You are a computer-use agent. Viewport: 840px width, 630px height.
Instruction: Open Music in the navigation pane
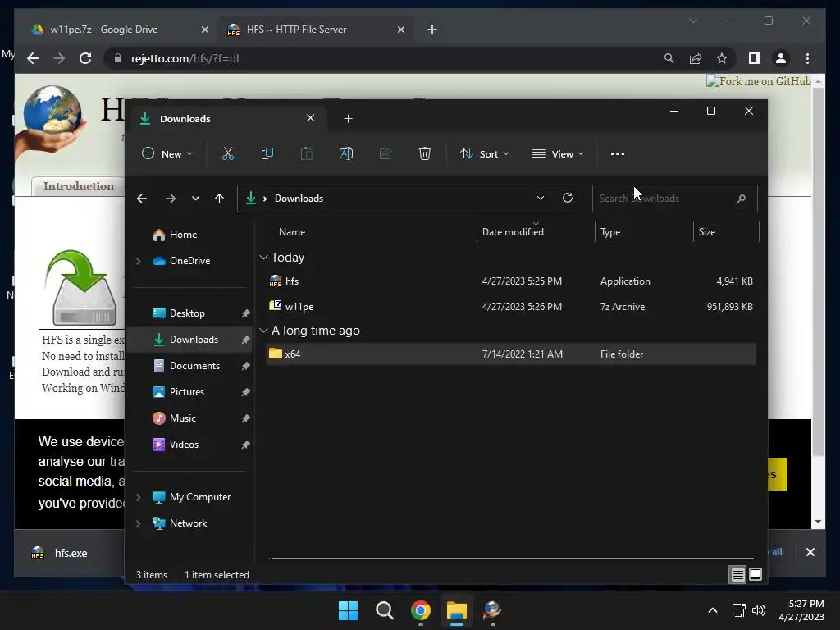coord(182,418)
